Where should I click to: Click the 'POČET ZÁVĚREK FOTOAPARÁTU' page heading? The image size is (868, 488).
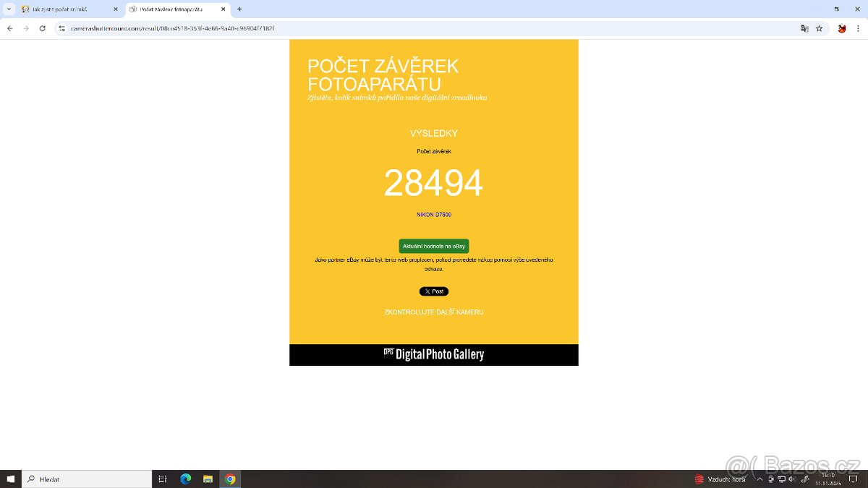point(383,75)
